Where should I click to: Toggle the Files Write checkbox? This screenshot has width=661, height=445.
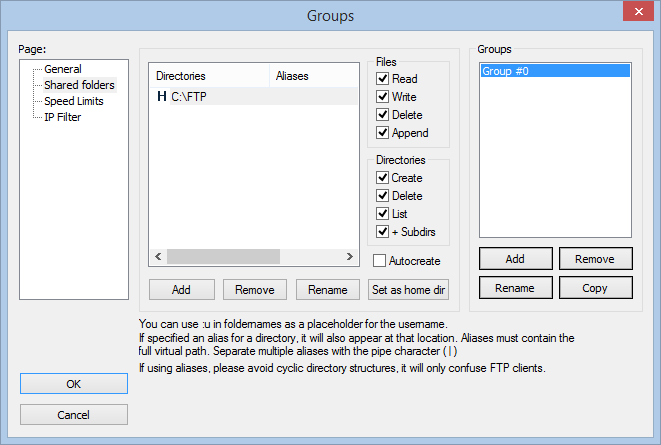[382, 97]
